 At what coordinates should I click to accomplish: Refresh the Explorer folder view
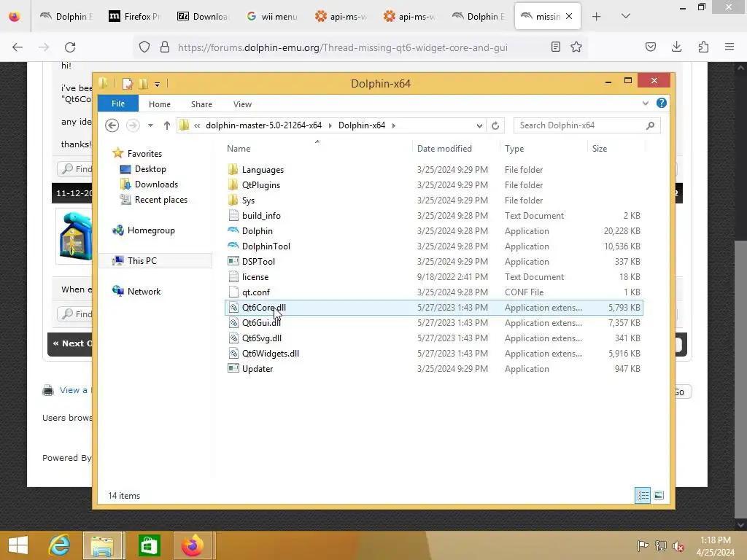495,125
